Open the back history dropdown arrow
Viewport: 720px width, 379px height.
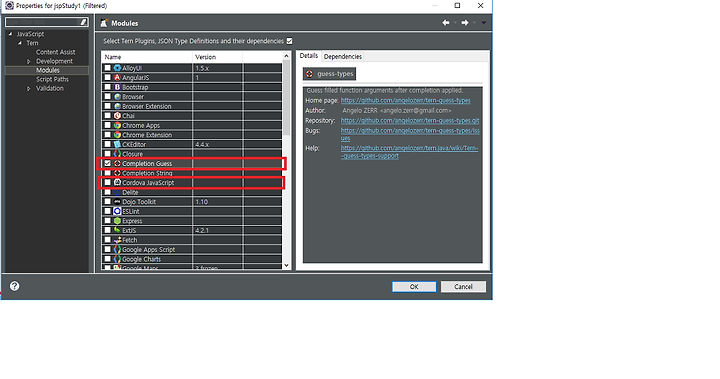pos(455,23)
